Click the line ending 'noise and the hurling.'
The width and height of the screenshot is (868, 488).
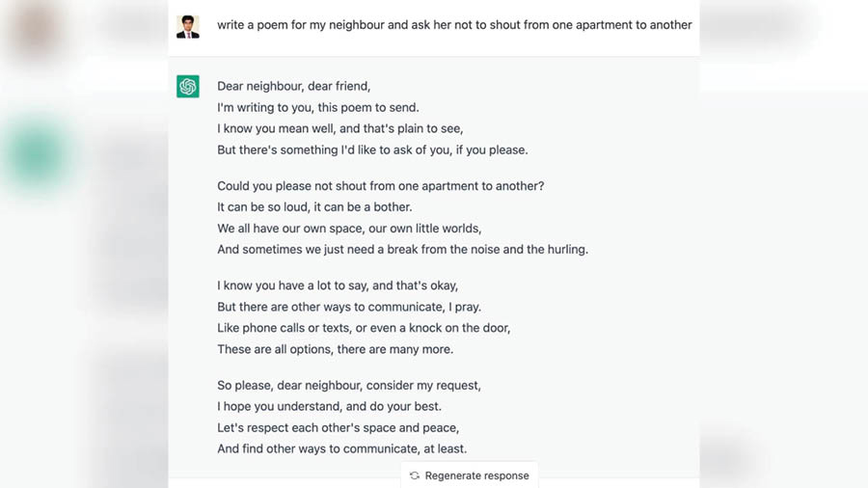pyautogui.click(x=402, y=250)
